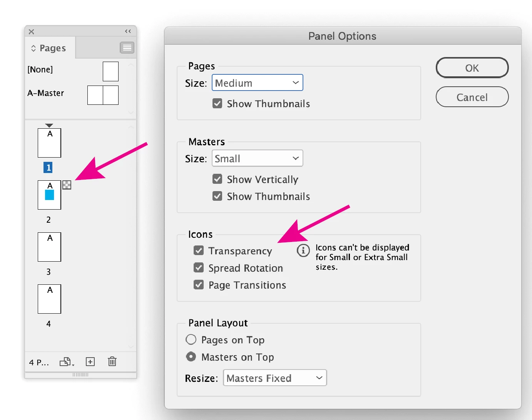Open the Pages Size dropdown set to Medium
The width and height of the screenshot is (532, 420).
[x=258, y=83]
